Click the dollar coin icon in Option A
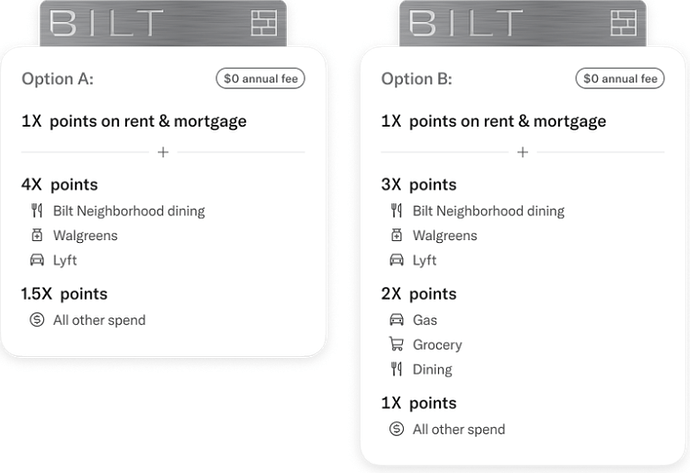Screen dimensions: 690x473 pyautogui.click(x=37, y=320)
